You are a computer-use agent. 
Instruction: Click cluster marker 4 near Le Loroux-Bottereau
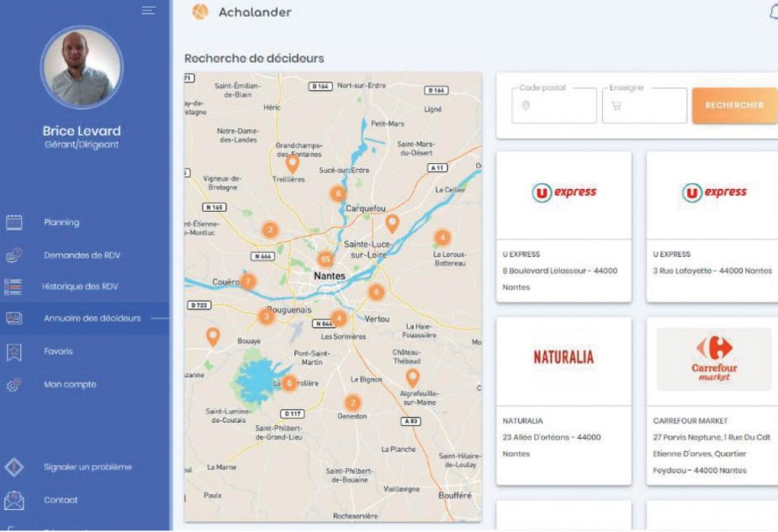click(x=442, y=238)
